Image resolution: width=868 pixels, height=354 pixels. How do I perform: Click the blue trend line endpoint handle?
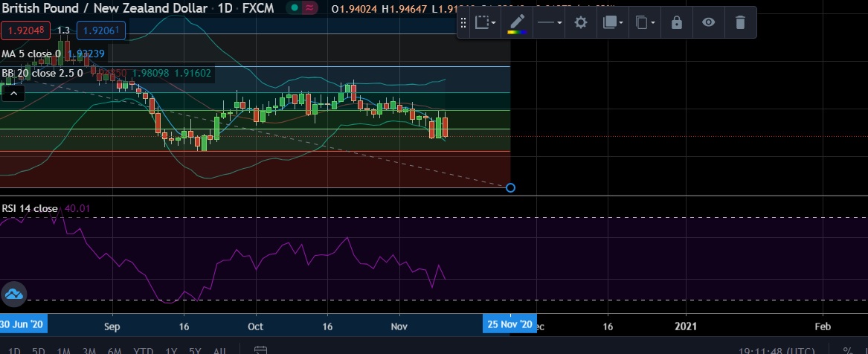point(510,187)
